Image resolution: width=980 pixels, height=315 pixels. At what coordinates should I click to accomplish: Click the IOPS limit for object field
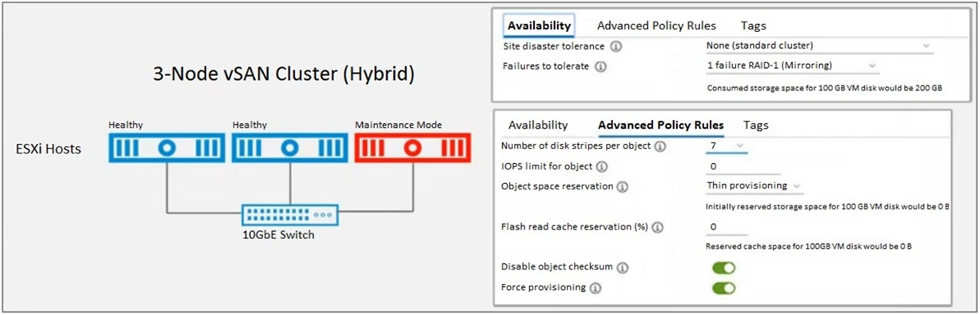coord(743,166)
